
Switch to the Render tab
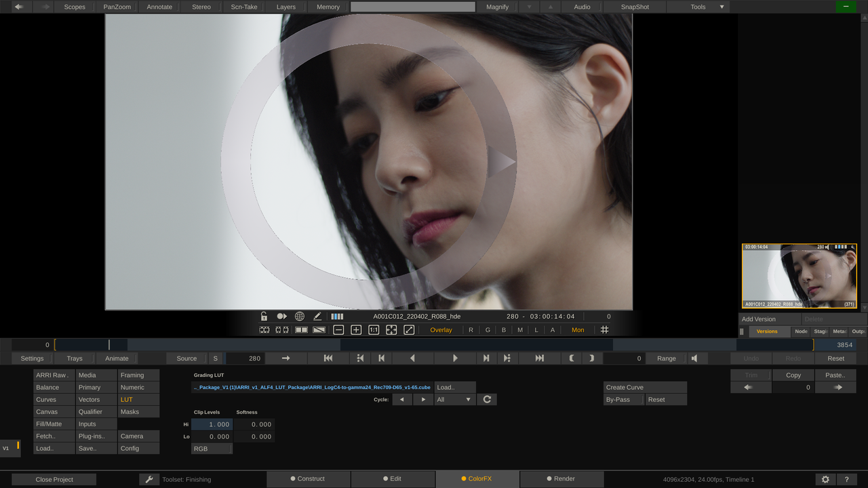(x=561, y=479)
